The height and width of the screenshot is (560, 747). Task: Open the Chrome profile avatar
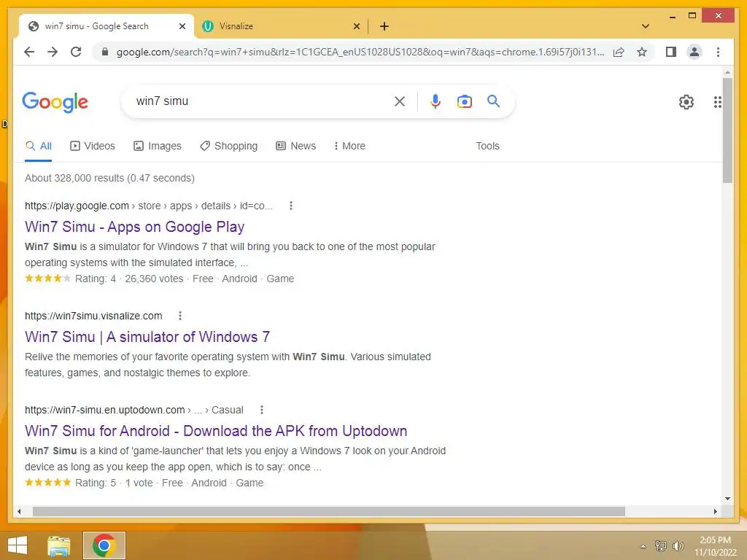694,52
